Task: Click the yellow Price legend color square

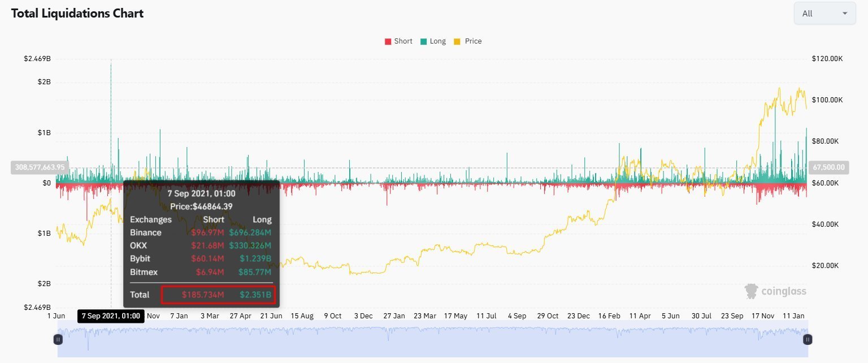Action: pyautogui.click(x=458, y=41)
